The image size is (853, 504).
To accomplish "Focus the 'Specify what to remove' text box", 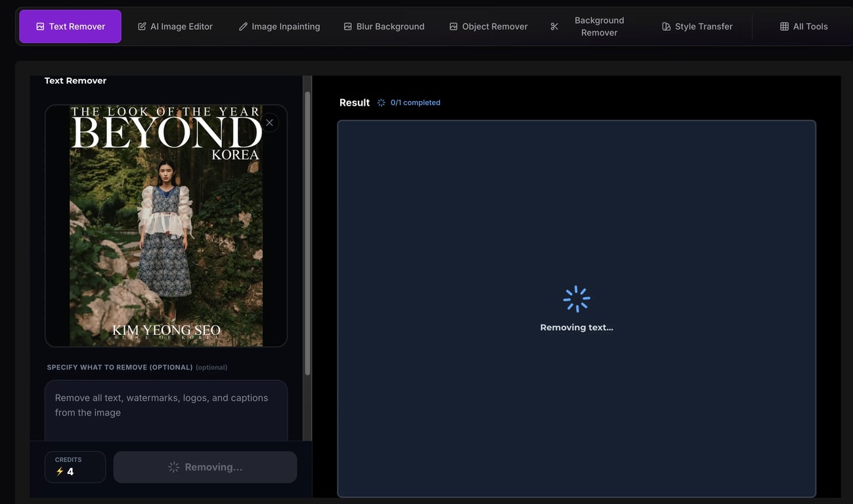I will 166,410.
